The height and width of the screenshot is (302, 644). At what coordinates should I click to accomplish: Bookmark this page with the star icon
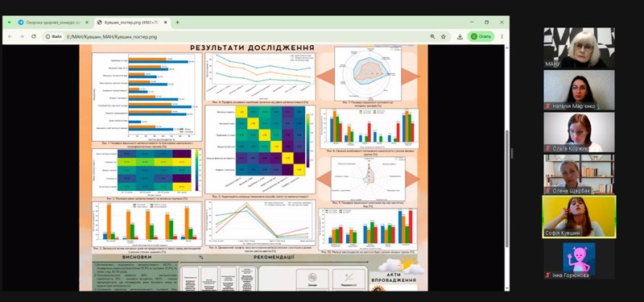[x=444, y=36]
